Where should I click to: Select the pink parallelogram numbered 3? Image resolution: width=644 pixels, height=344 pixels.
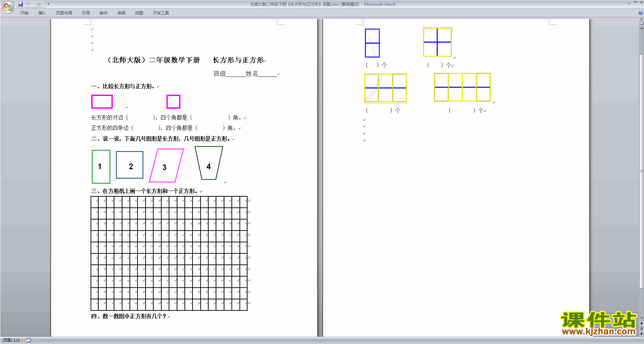[x=166, y=165]
